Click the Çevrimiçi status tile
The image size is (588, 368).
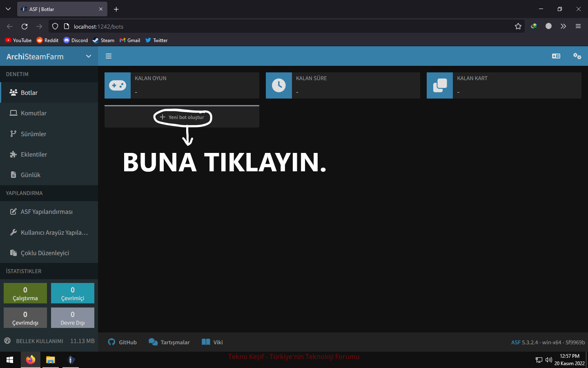[x=73, y=293]
